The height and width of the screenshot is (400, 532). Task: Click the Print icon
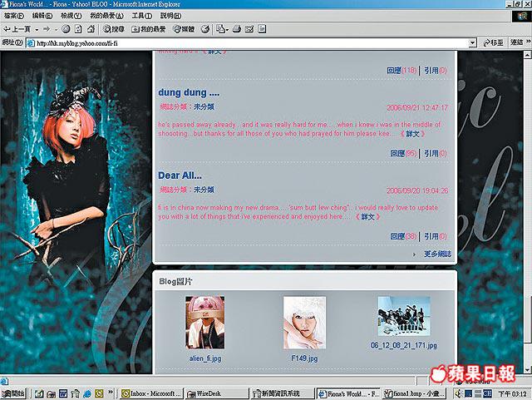(237, 30)
